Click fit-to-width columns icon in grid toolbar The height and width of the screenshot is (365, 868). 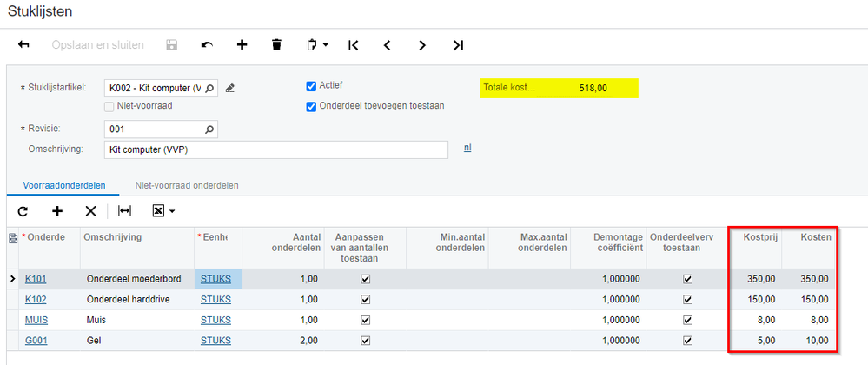point(125,211)
